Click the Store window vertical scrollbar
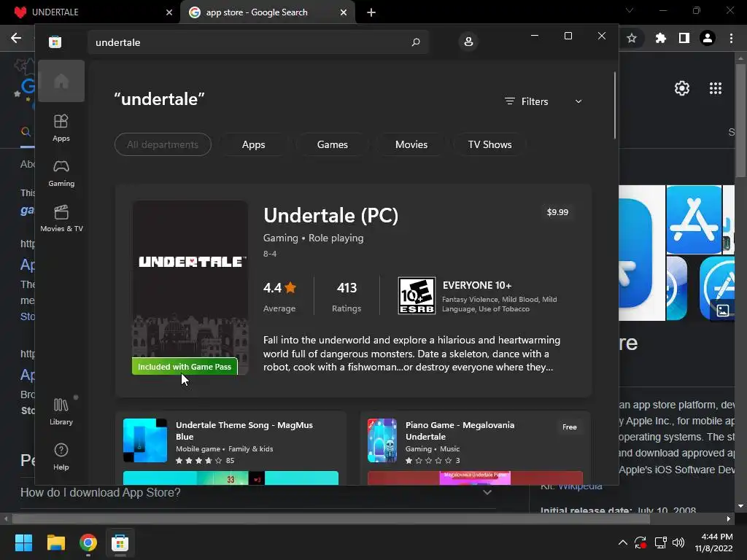The image size is (747, 560). coord(614,105)
